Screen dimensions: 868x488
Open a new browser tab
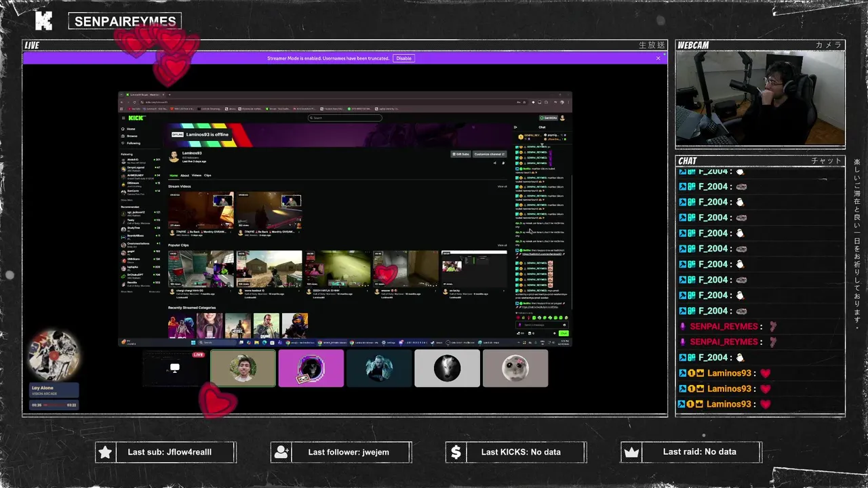(170, 95)
